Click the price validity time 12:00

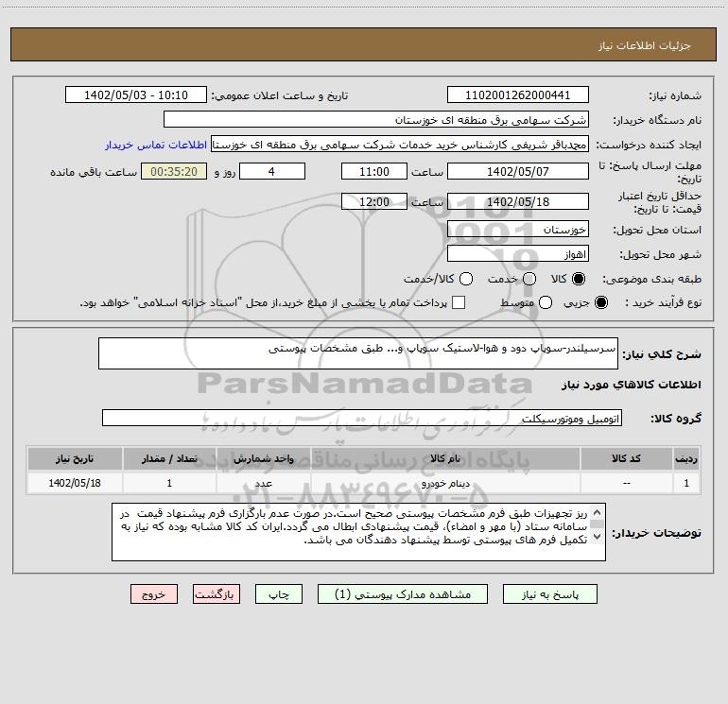click(374, 201)
